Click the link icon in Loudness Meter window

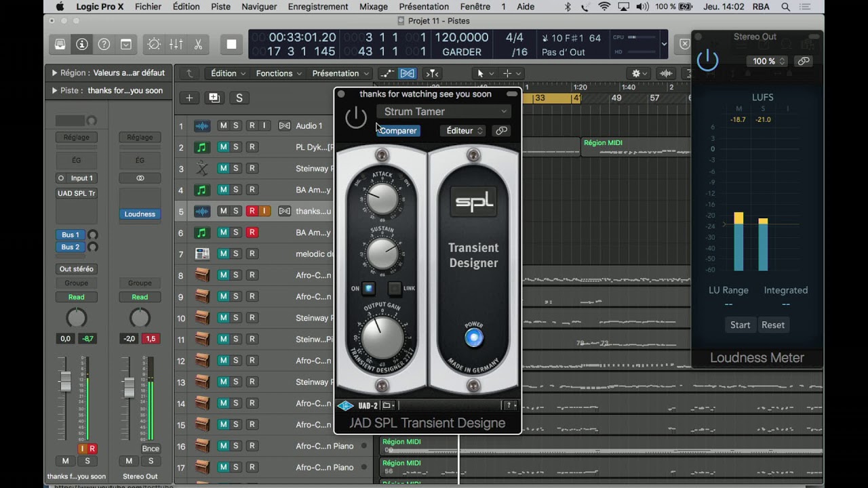tap(804, 61)
